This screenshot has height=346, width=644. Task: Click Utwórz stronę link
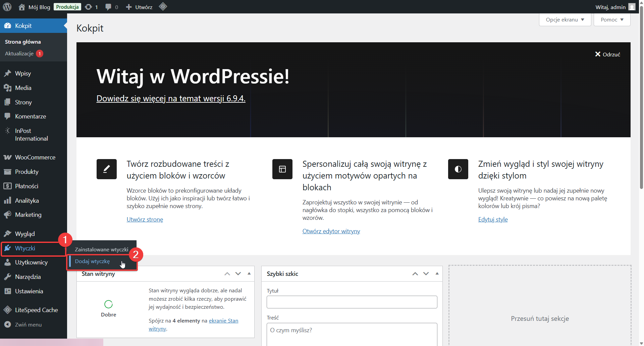(x=145, y=219)
